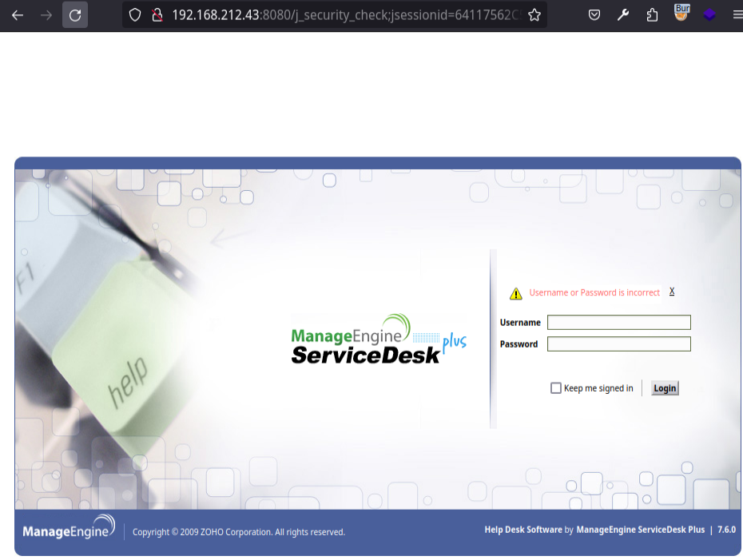The image size is (743, 560).
Task: Open the wrench developer tools icon
Action: pos(623,14)
